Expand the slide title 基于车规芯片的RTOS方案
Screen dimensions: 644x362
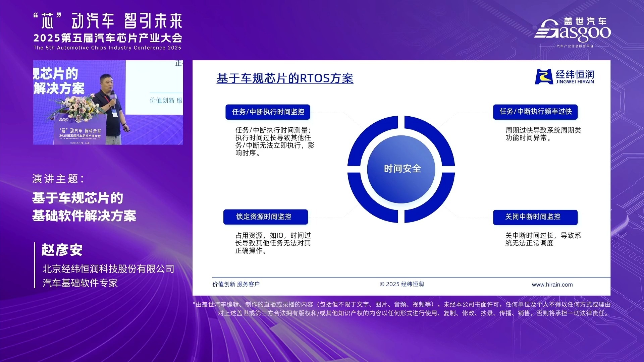285,78
